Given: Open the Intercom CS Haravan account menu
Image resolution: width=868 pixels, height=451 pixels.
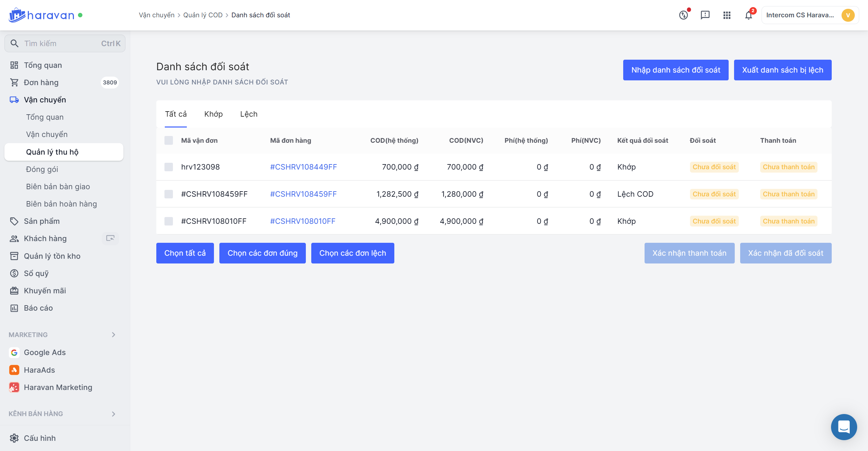Looking at the screenshot, I should click(810, 15).
